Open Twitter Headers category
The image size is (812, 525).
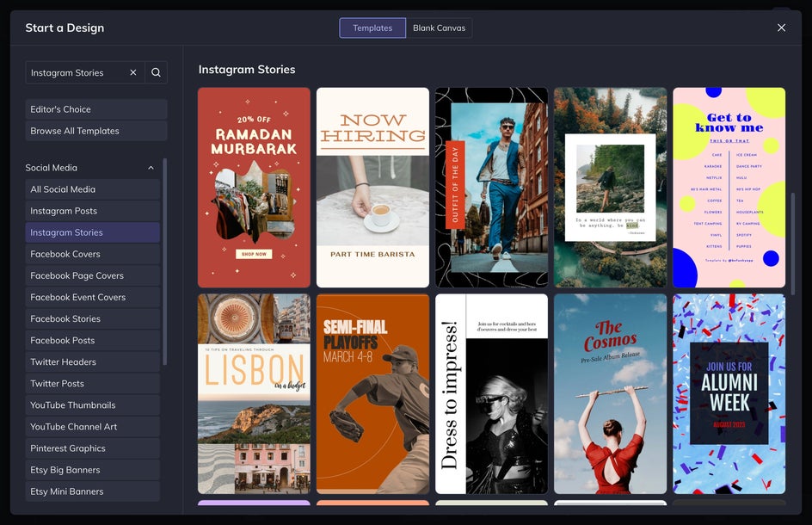[92, 362]
